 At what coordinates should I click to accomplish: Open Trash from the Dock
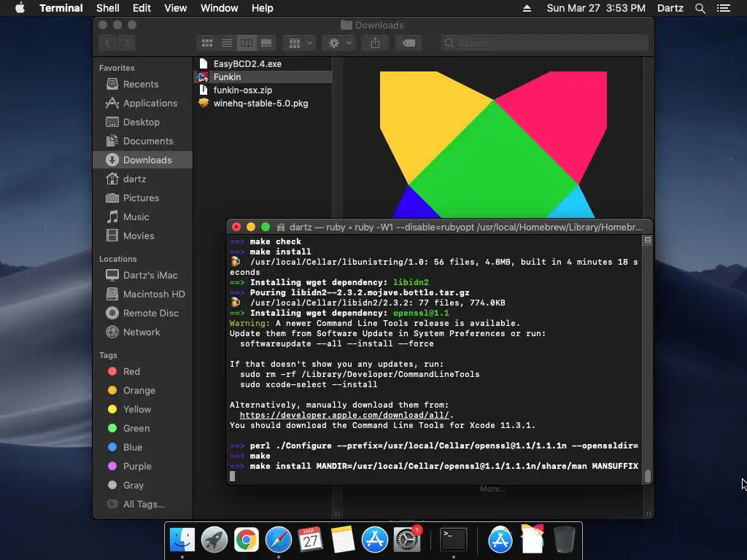(x=565, y=540)
